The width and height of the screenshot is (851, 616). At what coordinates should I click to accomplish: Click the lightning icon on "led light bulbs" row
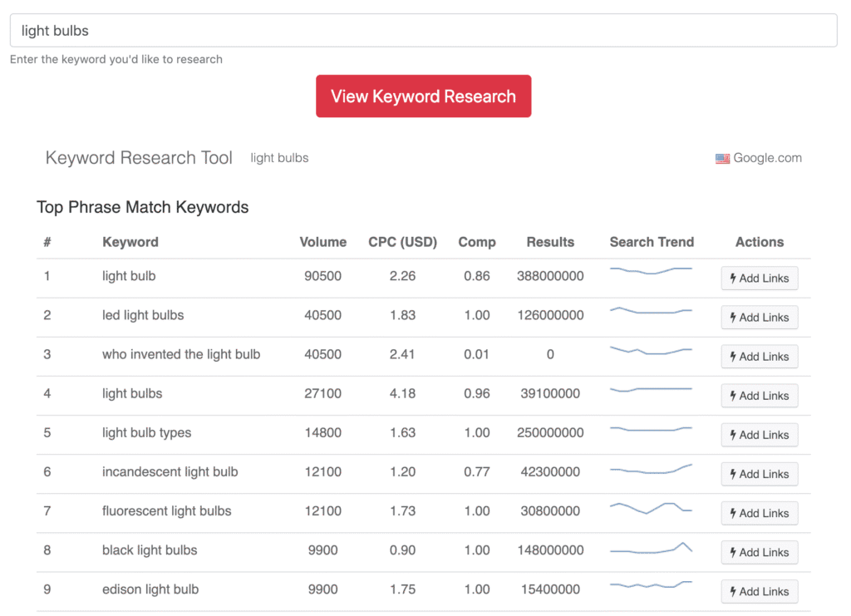click(735, 317)
